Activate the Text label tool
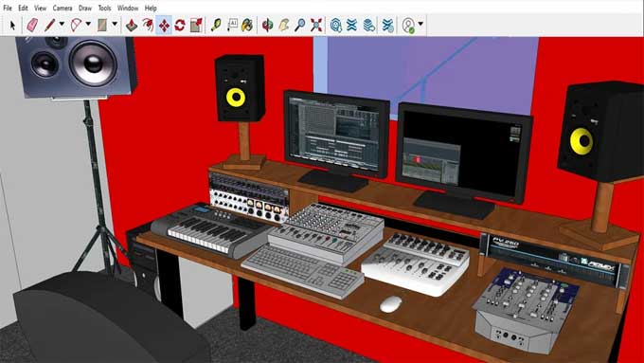 coord(232,25)
